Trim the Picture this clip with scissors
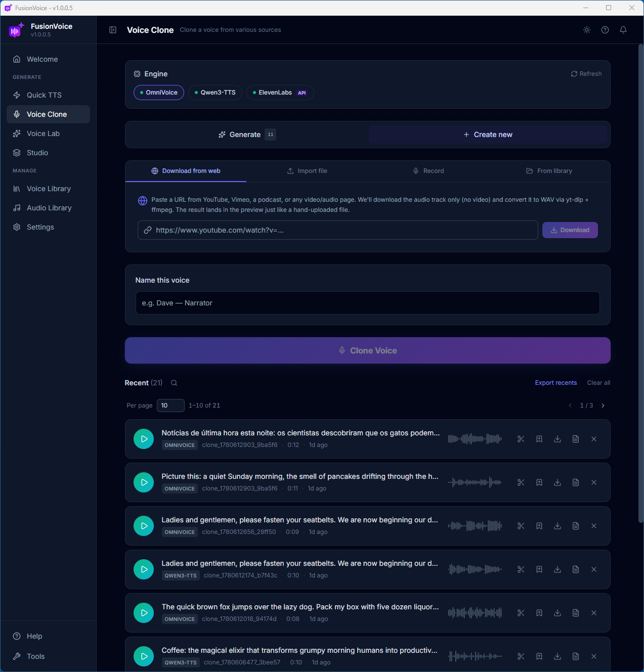 (x=521, y=482)
